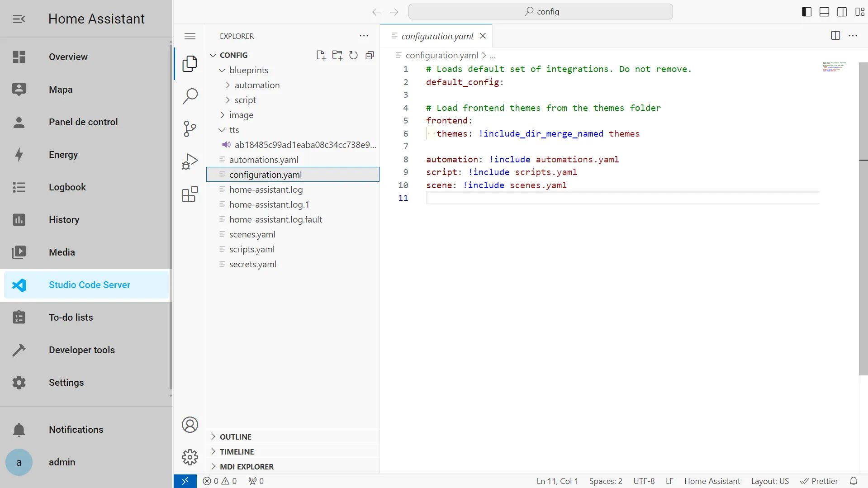
Task: Open home-assistant.log file
Action: 293,190
